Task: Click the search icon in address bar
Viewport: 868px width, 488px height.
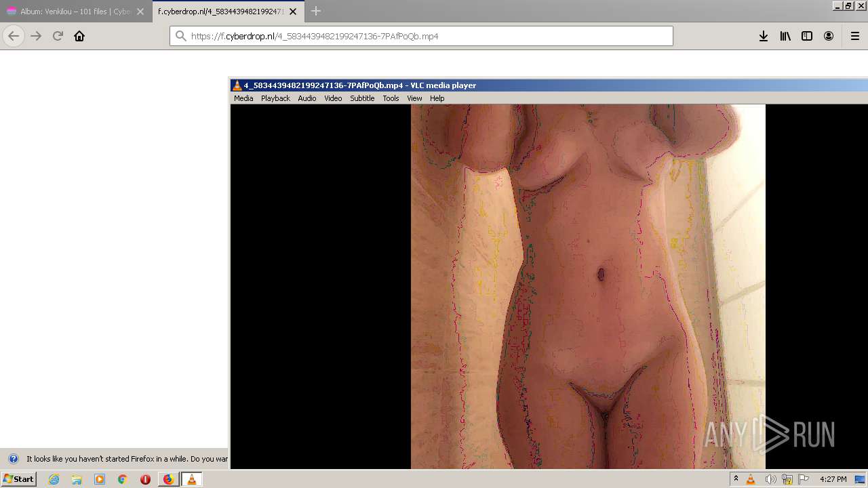Action: [x=180, y=36]
